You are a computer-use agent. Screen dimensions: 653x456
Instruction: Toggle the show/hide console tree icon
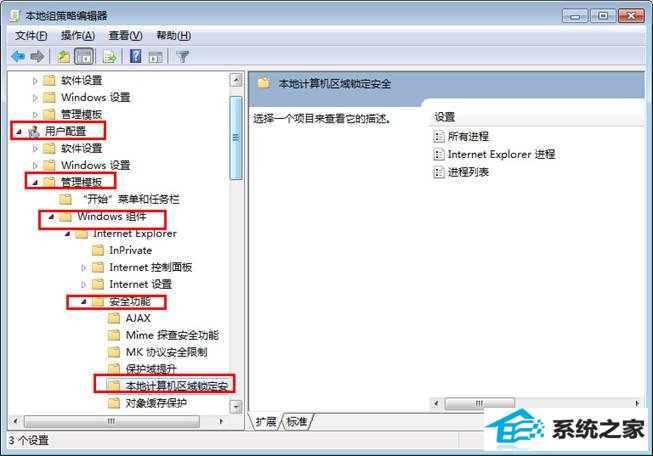(x=84, y=56)
